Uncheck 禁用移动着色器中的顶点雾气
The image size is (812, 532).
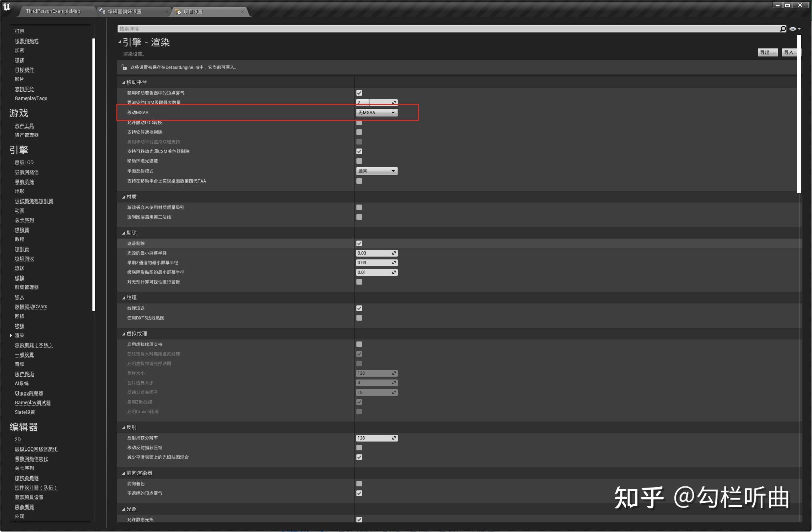359,92
